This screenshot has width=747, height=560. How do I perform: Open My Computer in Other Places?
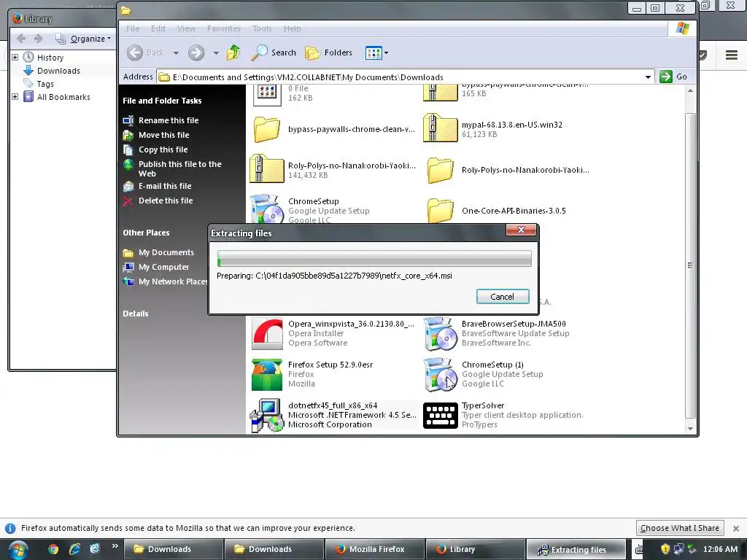click(163, 267)
